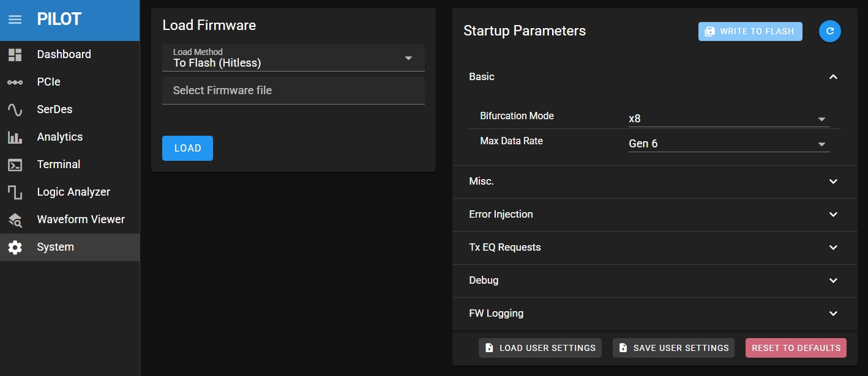Click Reset to Defaults button
The width and height of the screenshot is (868, 376).
(795, 348)
